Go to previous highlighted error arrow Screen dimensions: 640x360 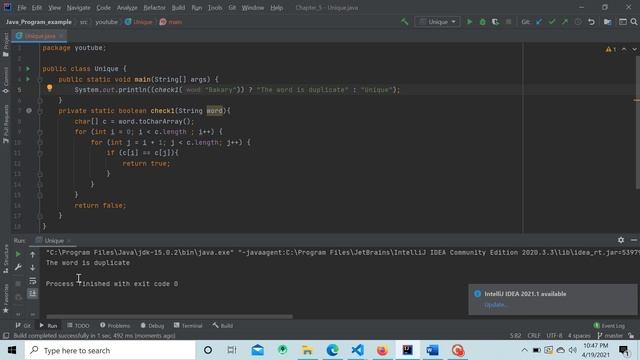[x=624, y=49]
